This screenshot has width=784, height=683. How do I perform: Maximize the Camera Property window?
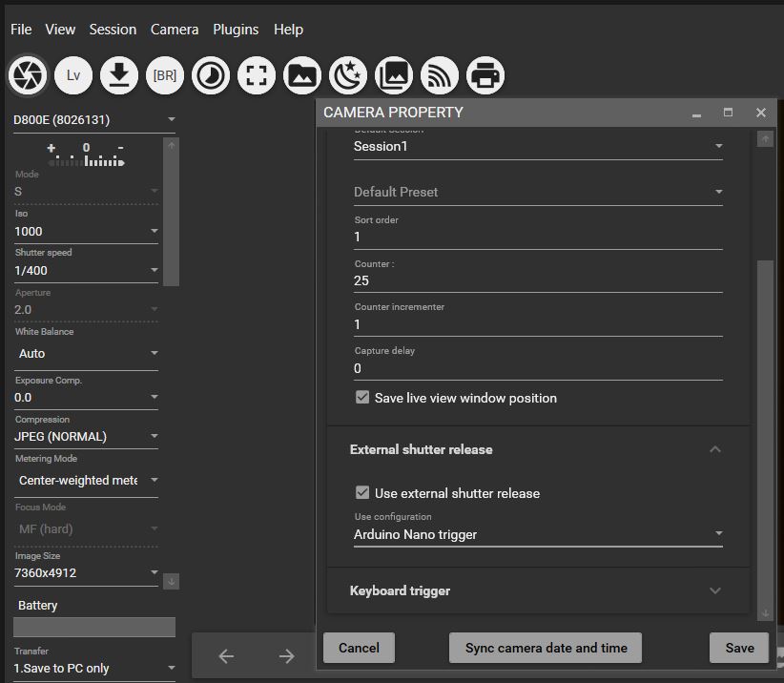pos(728,113)
